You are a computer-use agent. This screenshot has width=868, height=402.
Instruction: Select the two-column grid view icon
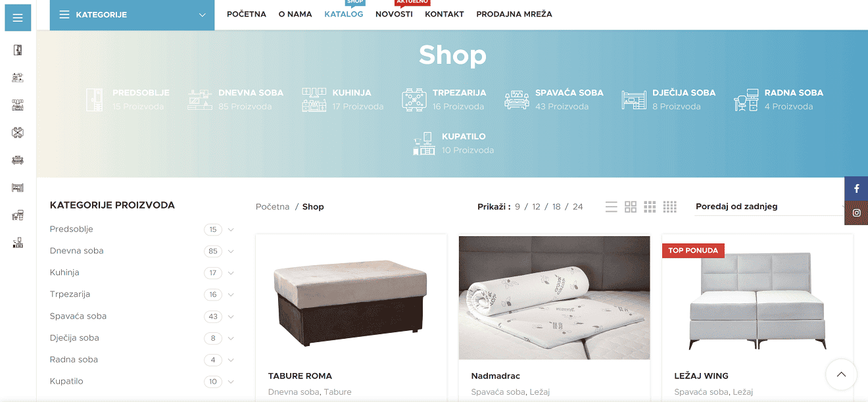(x=631, y=207)
